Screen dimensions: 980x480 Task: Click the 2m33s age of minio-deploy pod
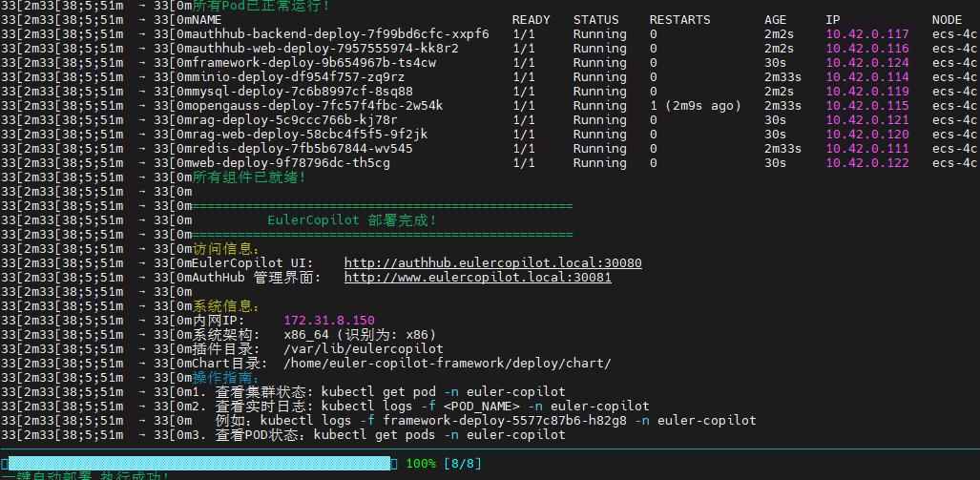783,77
